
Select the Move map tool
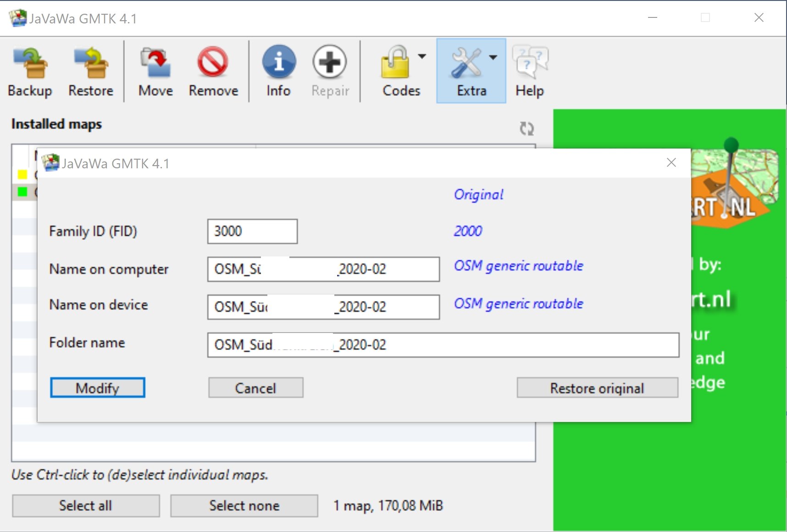[155, 63]
